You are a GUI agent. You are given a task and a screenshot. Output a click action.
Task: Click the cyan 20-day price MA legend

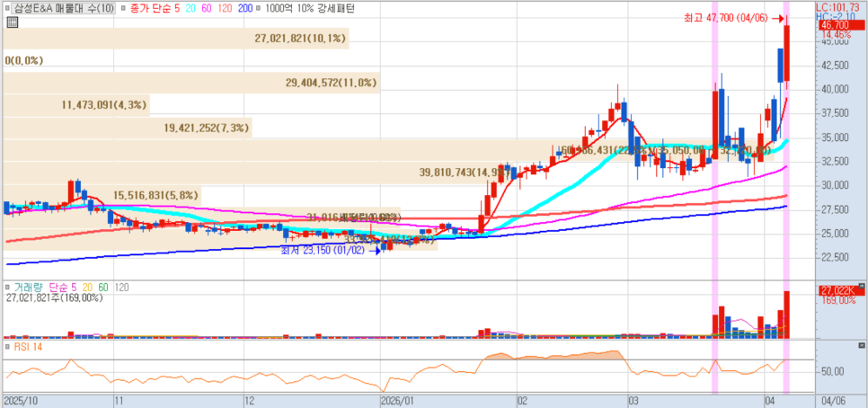(191, 8)
